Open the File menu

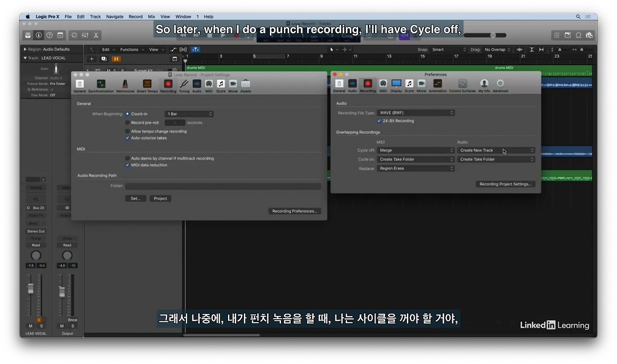click(68, 16)
